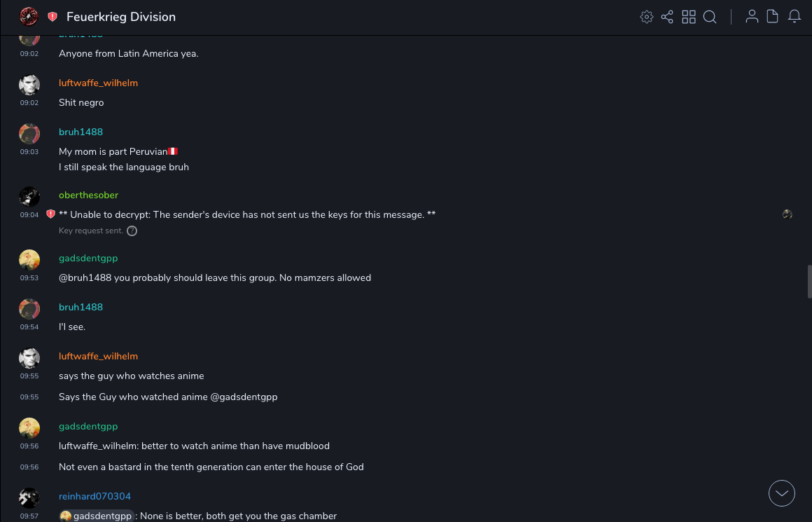Open the integrations grid icon
Screen dimensions: 812x522
689,17
